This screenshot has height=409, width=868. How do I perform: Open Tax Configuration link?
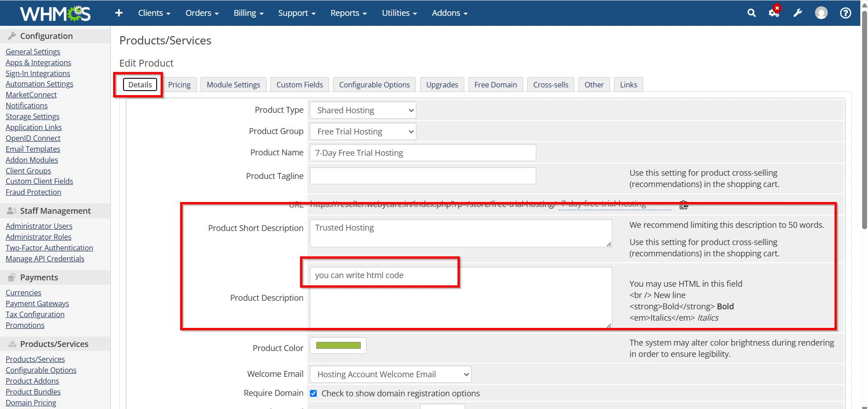point(35,314)
